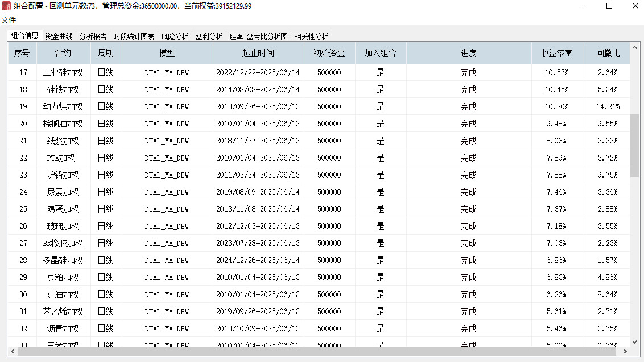The image size is (644, 362).
Task: Toggle 加入组合 value for 动力煤加权
Action: click(380, 106)
